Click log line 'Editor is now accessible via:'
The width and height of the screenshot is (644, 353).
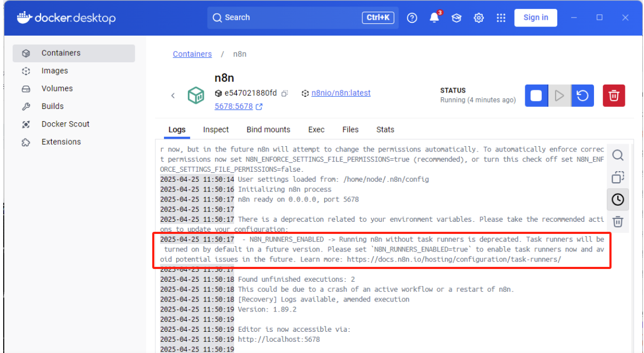(x=294, y=329)
